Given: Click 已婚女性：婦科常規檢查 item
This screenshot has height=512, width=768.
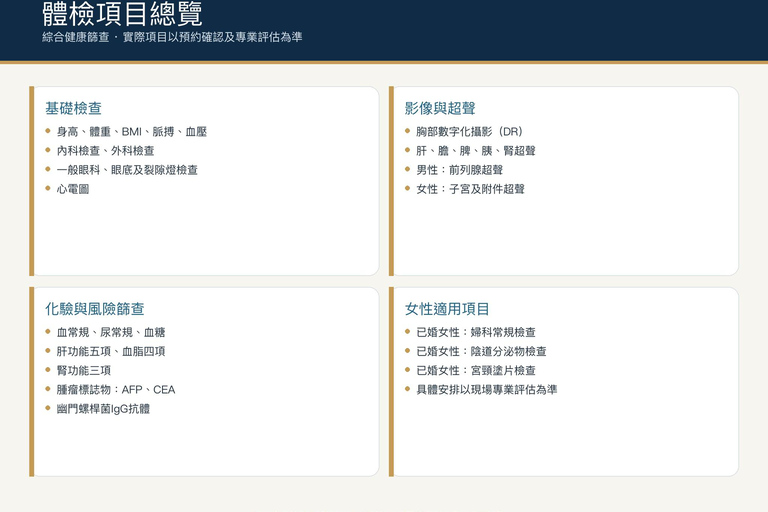Looking at the screenshot, I should click(476, 332).
